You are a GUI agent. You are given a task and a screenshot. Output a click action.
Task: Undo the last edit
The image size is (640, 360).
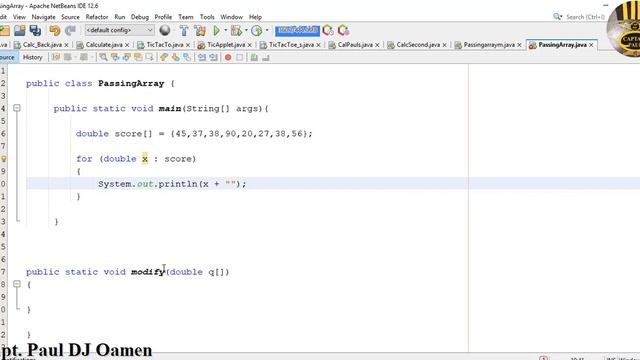pyautogui.click(x=54, y=30)
